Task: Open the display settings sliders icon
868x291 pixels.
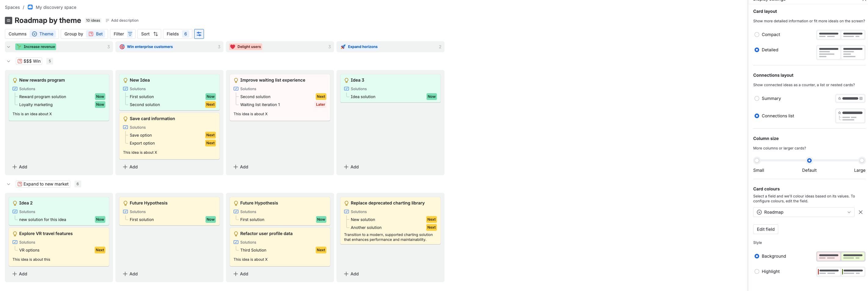Action: pyautogui.click(x=199, y=34)
